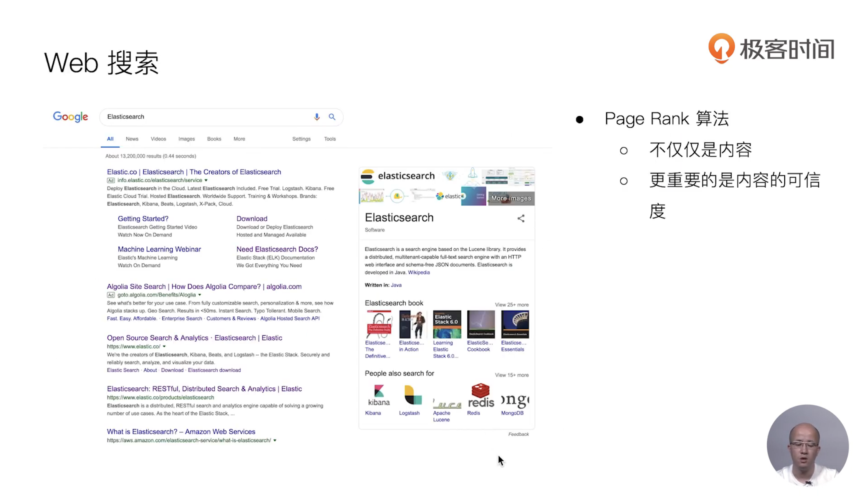Click the Elasticsearch search input field
This screenshot has width=868, height=499.
pos(207,117)
